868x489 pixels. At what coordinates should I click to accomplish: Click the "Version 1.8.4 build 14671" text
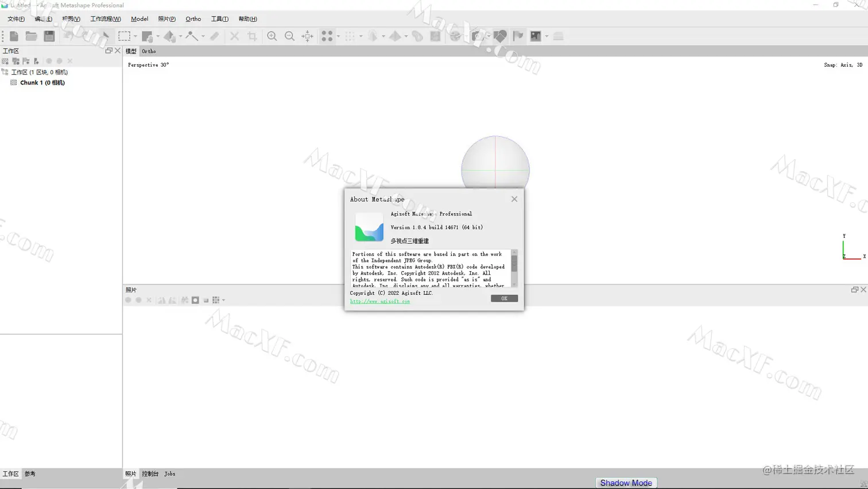click(x=425, y=228)
